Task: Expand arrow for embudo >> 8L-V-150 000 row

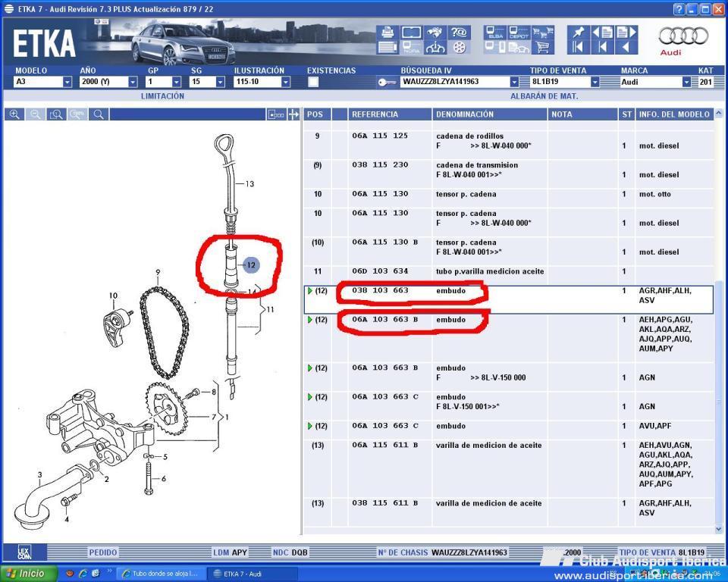Action: pyautogui.click(x=309, y=368)
